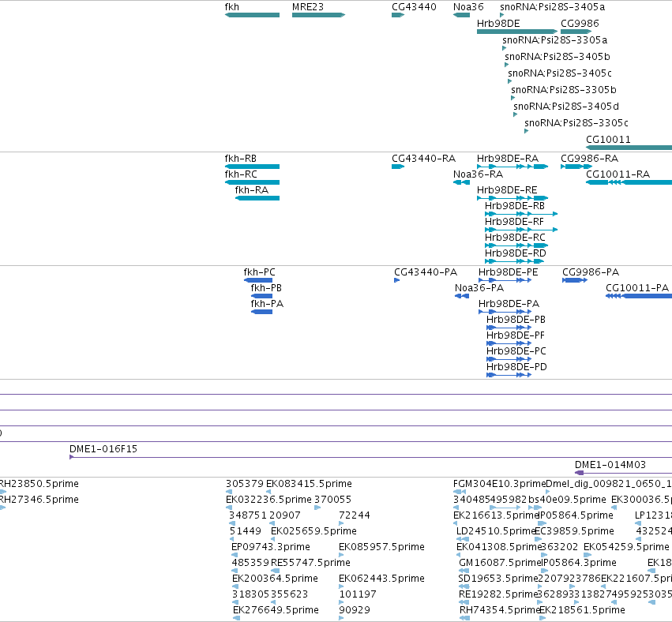Select the CG10011 gene label
The width and height of the screenshot is (672, 622).
tap(608, 140)
